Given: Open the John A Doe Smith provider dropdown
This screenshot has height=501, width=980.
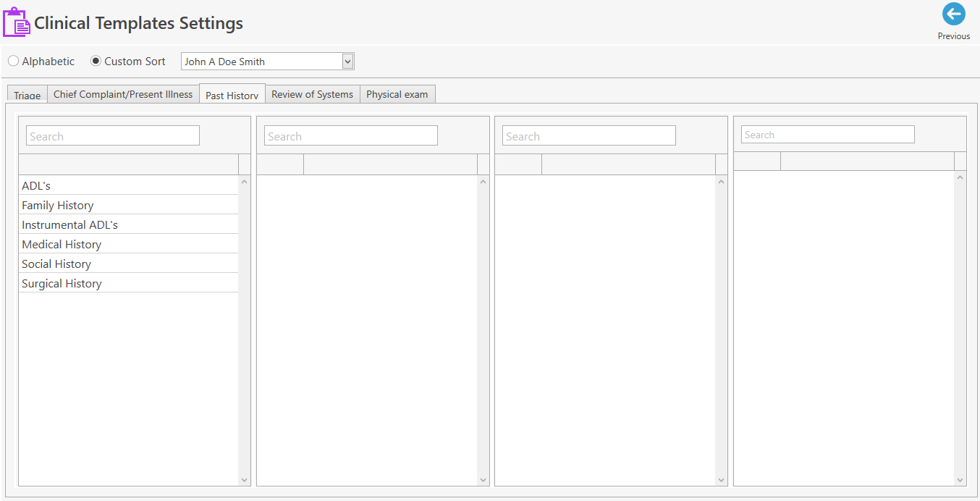Looking at the screenshot, I should pyautogui.click(x=261, y=61).
